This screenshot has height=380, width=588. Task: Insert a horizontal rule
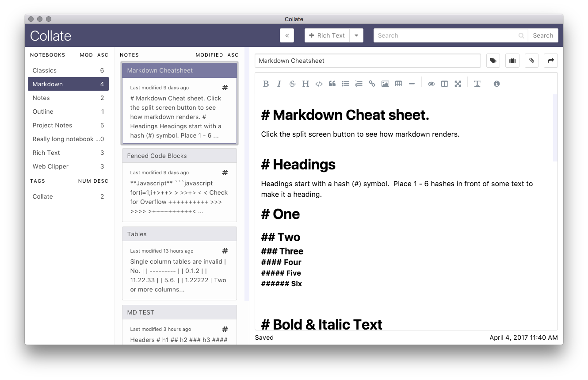412,84
